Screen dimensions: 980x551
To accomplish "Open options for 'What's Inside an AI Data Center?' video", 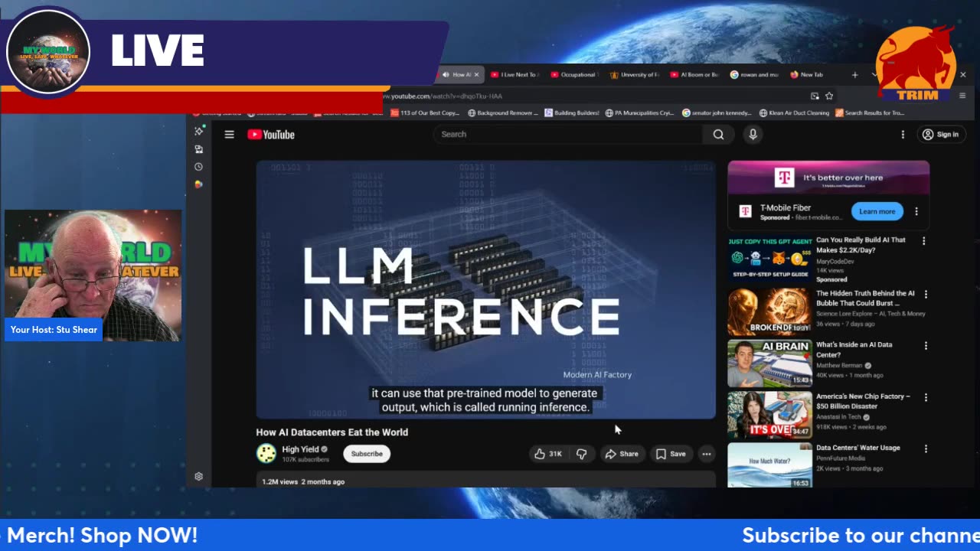I will [926, 346].
